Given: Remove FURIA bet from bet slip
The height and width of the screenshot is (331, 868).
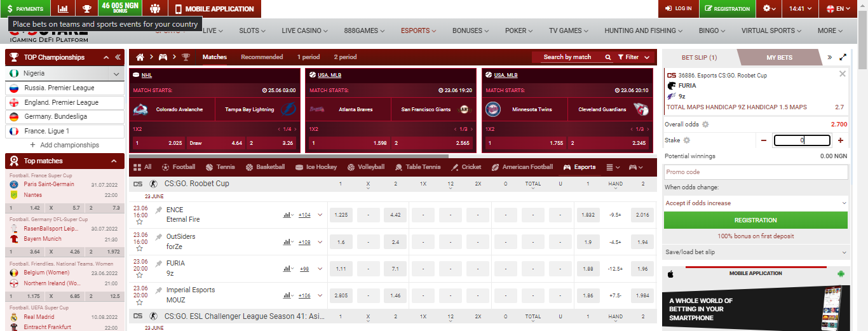Looking at the screenshot, I should tap(843, 74).
